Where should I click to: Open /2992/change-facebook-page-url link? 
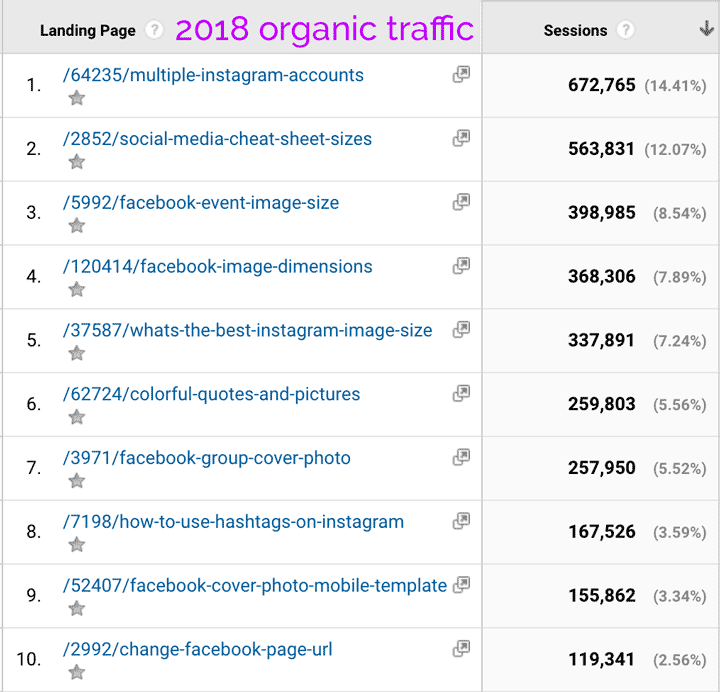point(197,649)
